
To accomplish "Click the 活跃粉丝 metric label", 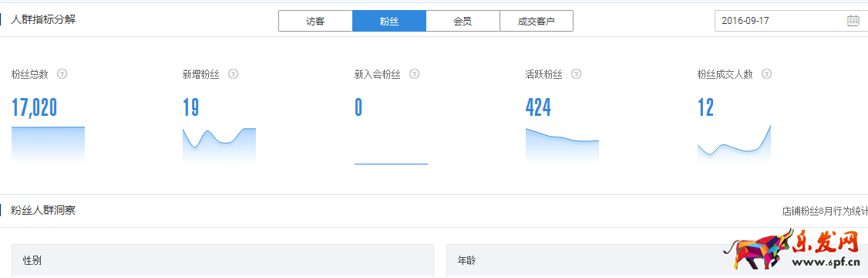I will (543, 74).
